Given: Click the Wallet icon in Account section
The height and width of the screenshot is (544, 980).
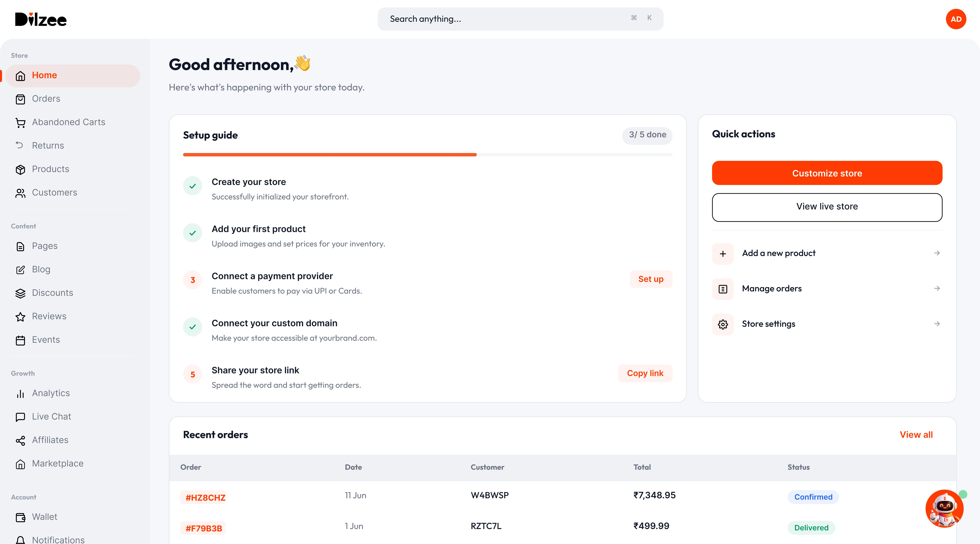Looking at the screenshot, I should click(21, 517).
